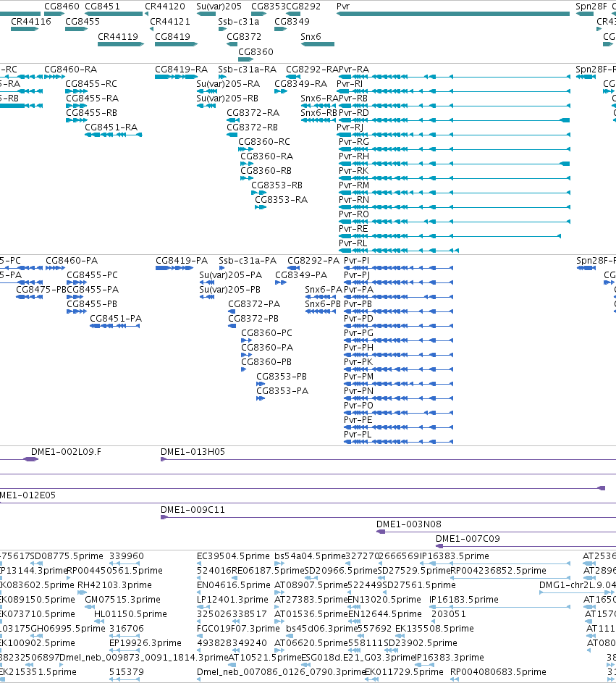Select the CG8451-PA protein label

(117, 319)
